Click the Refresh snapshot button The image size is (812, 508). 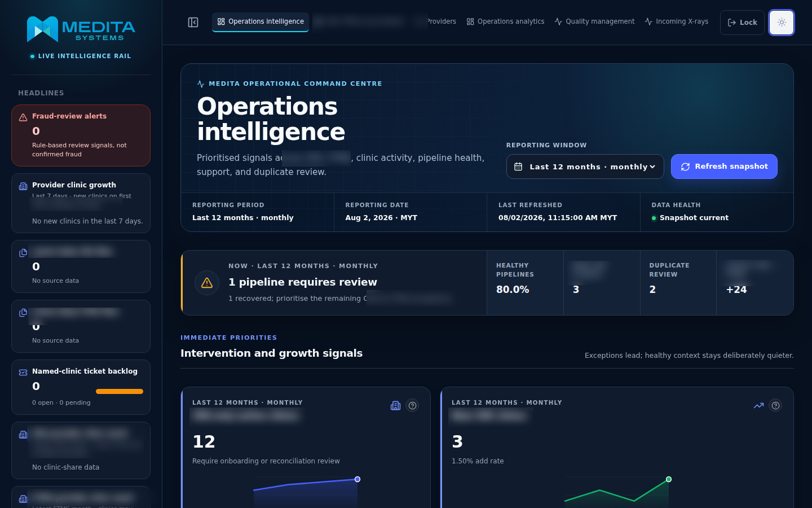click(x=724, y=167)
